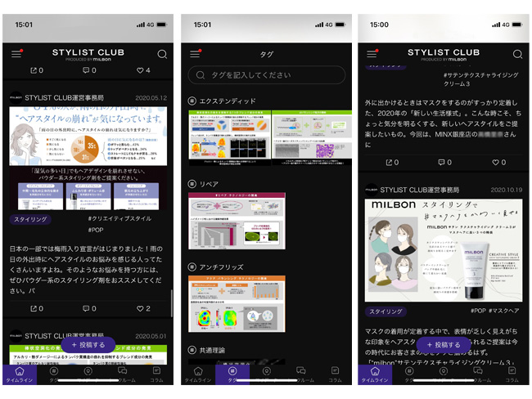
Task: Open リペア tag thumbnail
Action: [x=237, y=221]
